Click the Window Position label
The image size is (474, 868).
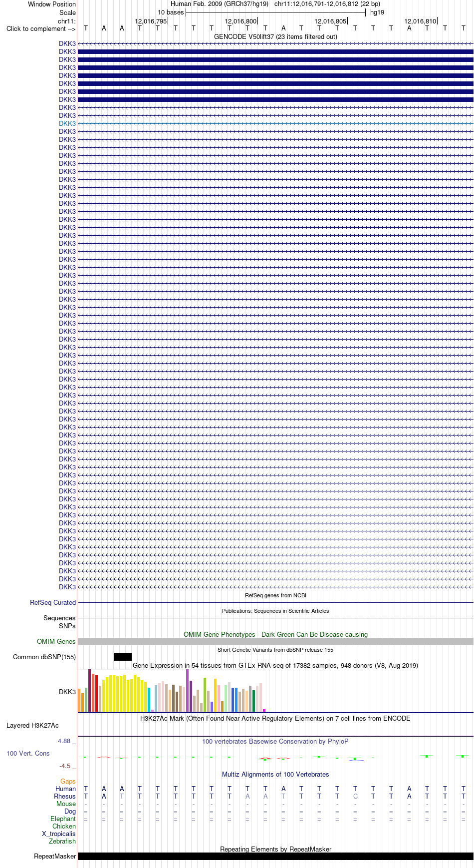[x=52, y=4]
